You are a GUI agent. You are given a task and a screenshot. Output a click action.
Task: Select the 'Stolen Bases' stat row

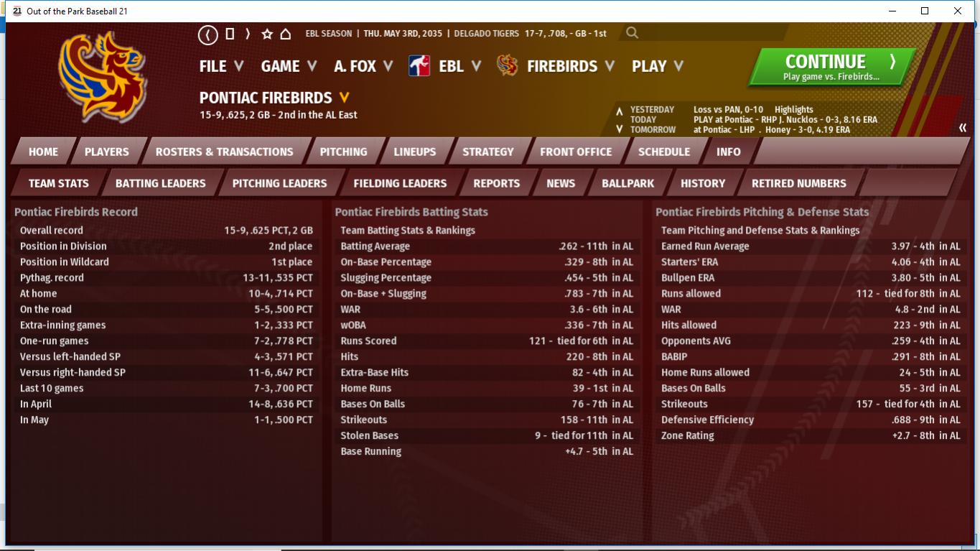click(x=487, y=436)
